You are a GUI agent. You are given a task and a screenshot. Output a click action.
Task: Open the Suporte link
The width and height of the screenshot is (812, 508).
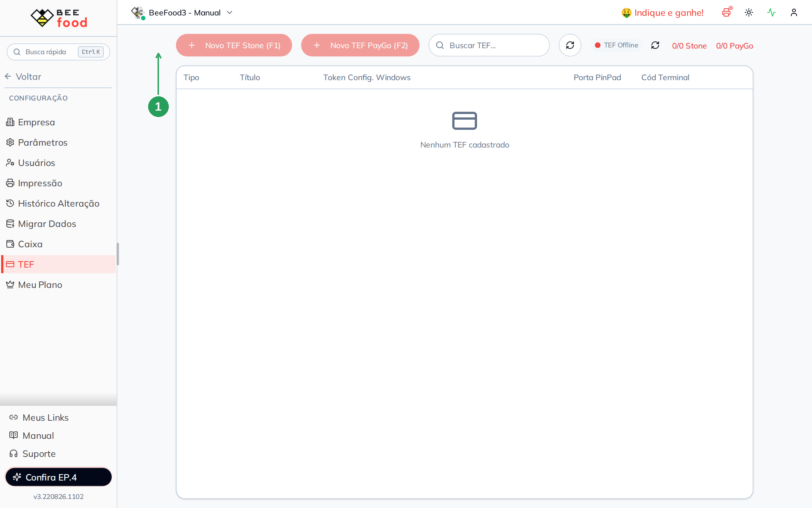point(32,454)
